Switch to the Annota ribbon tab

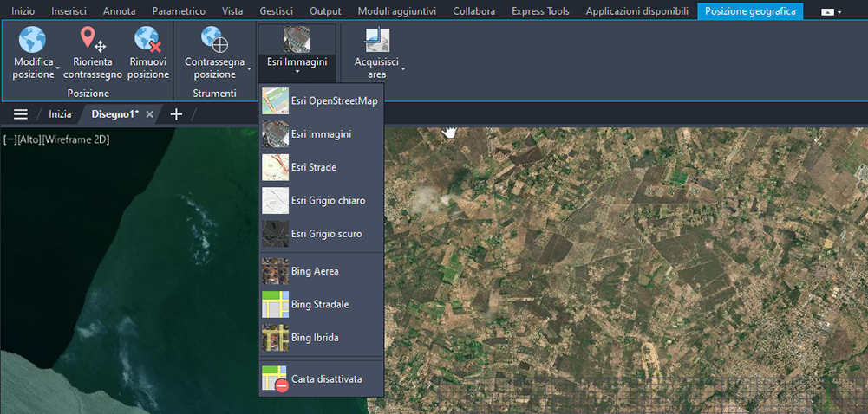(119, 11)
